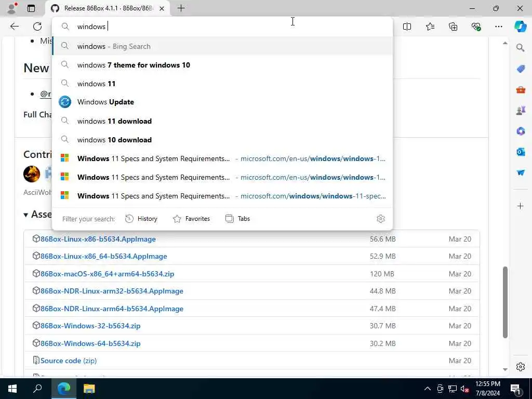This screenshot has height=399, width=532.
Task: Open the sidebar Microsoft 365 icon
Action: [521, 131]
